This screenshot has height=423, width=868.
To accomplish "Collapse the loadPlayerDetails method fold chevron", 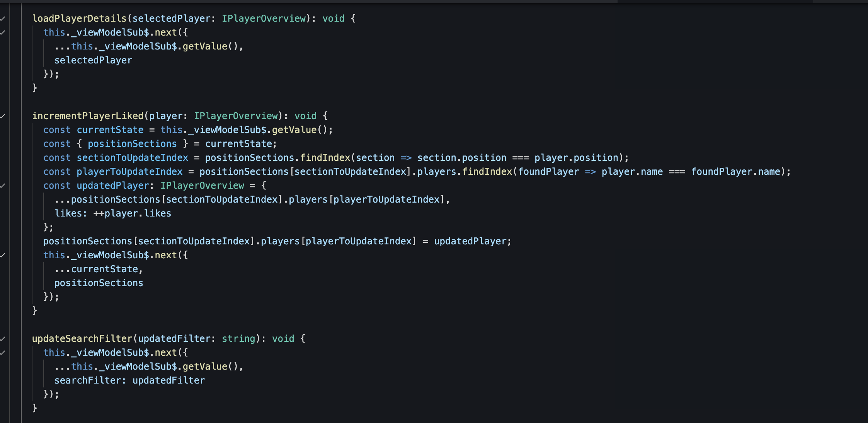I will [x=2, y=19].
